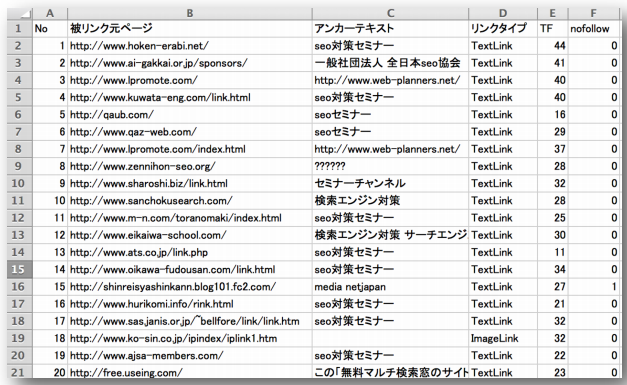
Task: Select anchor text '??????' cell
Action: click(x=390, y=166)
